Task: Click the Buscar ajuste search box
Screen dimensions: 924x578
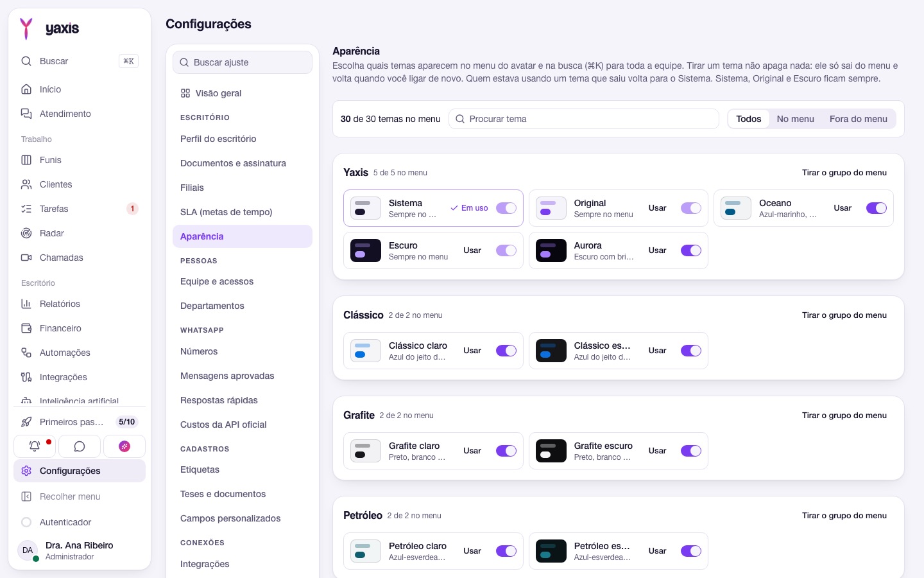Action: [x=243, y=62]
